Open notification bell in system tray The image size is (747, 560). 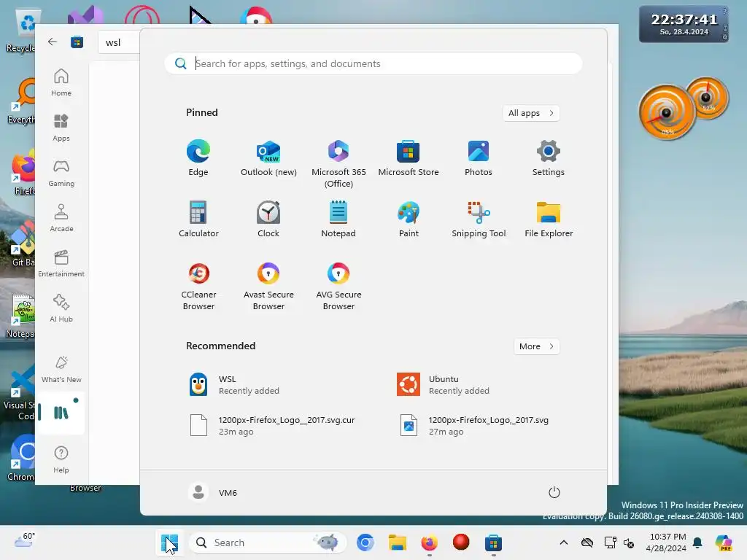tap(697, 542)
